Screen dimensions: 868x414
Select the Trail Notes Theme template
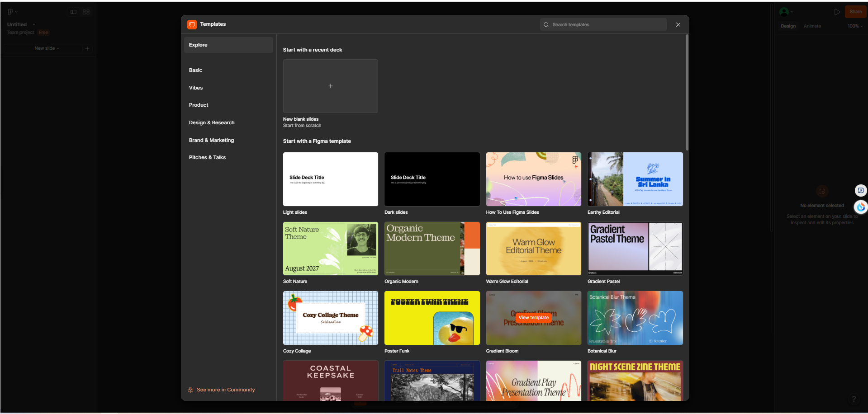tap(432, 381)
